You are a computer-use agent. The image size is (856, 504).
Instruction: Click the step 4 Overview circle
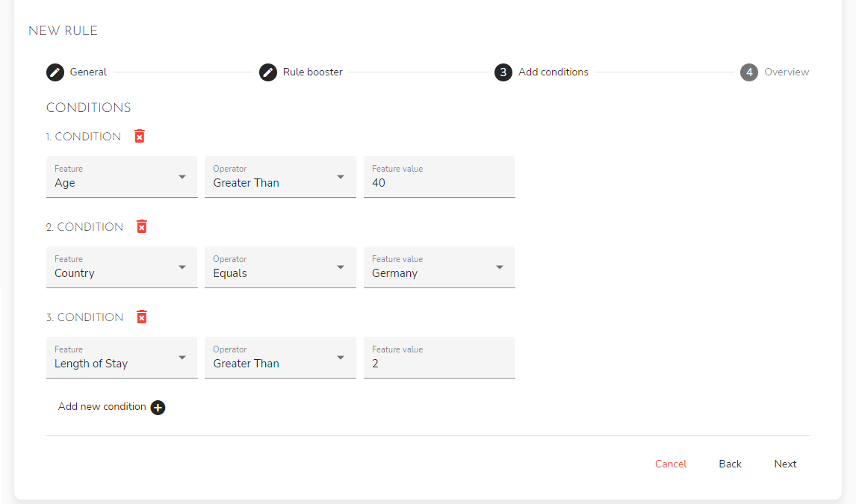pyautogui.click(x=748, y=72)
